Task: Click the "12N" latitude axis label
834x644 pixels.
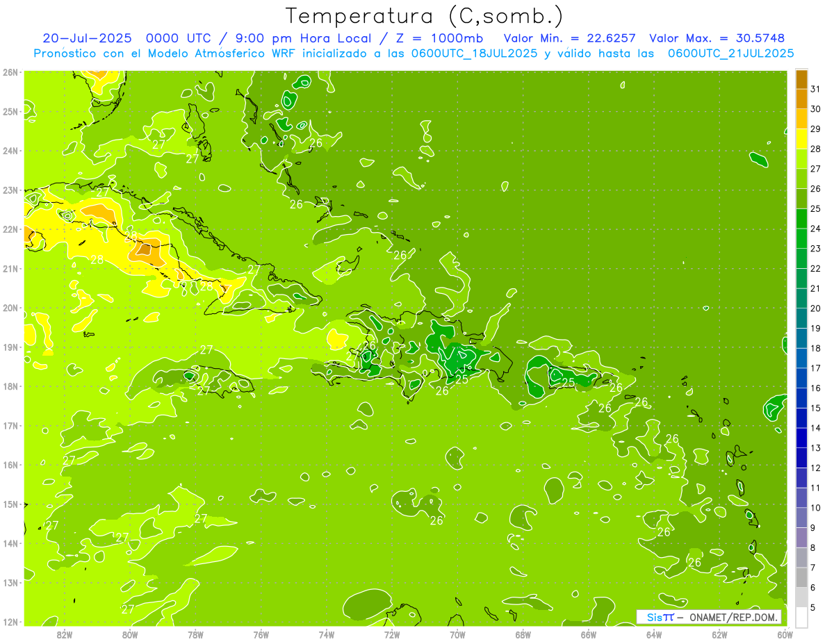Action: tap(10, 622)
